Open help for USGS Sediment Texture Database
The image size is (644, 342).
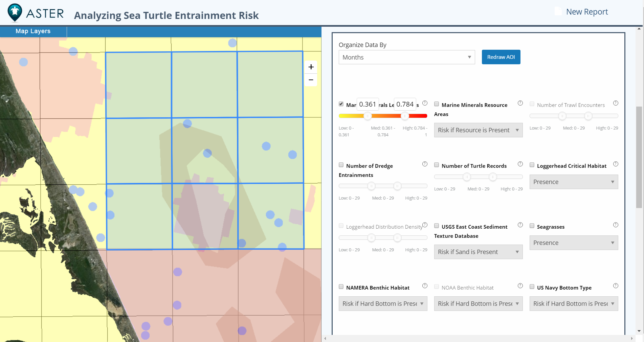pos(520,225)
